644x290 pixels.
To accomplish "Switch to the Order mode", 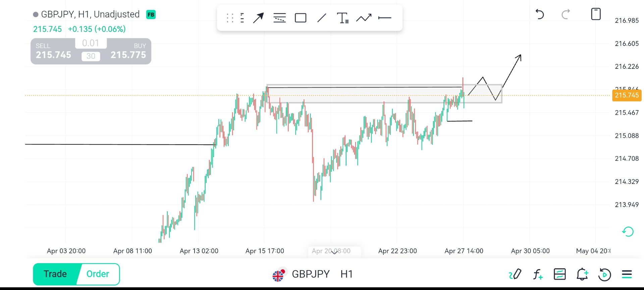I will click(98, 274).
